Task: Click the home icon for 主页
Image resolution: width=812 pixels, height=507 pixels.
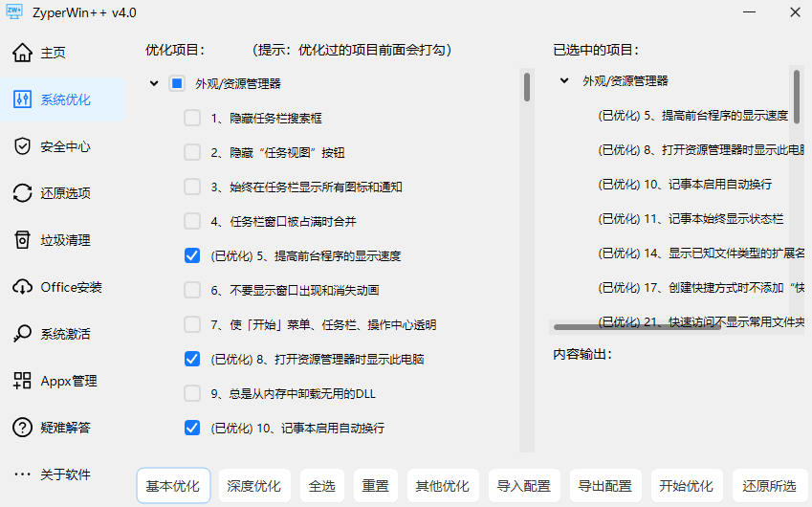Action: (23, 53)
